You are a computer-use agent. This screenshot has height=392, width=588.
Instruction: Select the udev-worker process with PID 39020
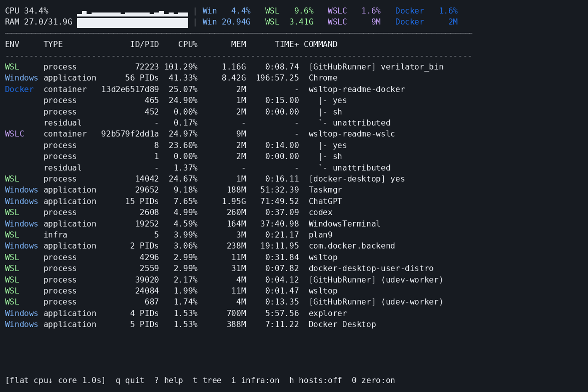(224, 279)
